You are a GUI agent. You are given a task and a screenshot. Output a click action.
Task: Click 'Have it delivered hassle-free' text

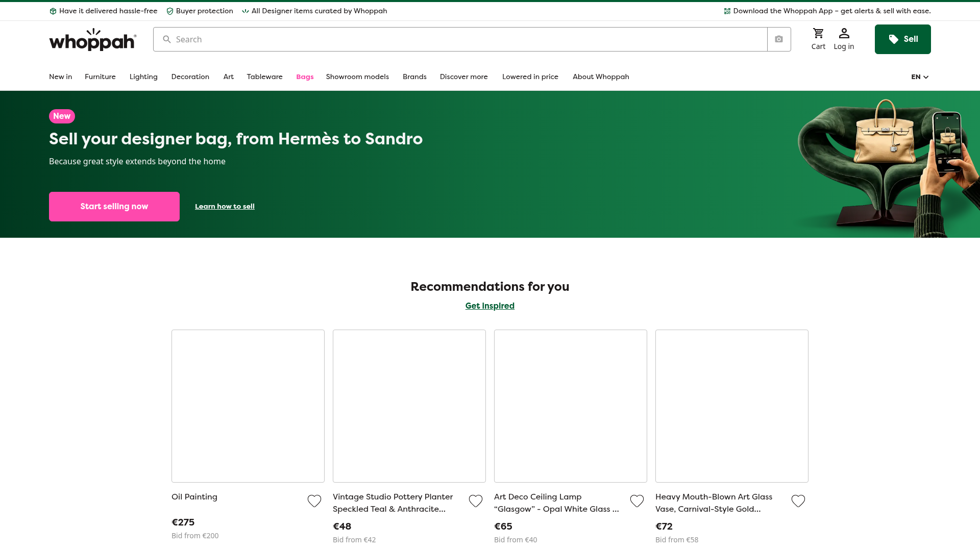tap(108, 11)
